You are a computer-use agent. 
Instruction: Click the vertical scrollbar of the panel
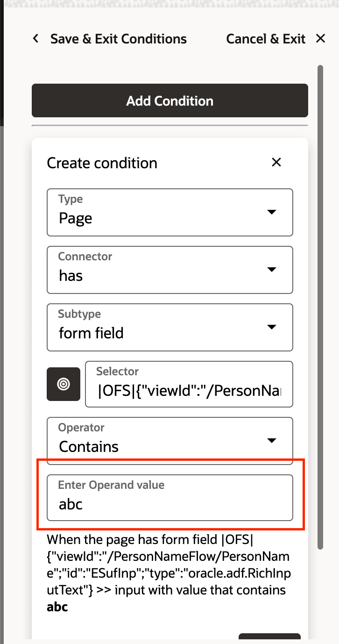320,307
